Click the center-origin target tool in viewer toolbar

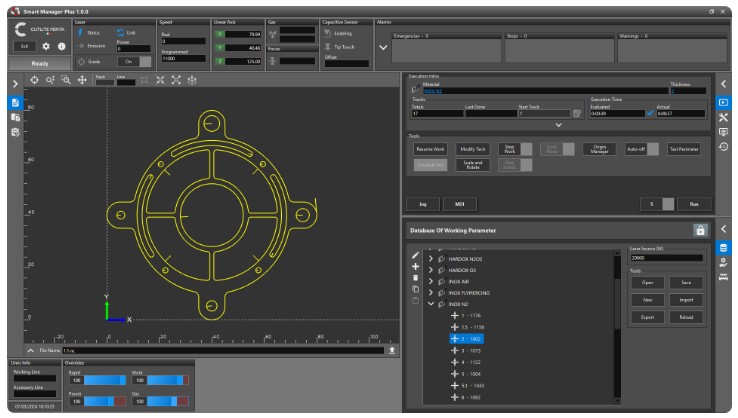coord(34,80)
